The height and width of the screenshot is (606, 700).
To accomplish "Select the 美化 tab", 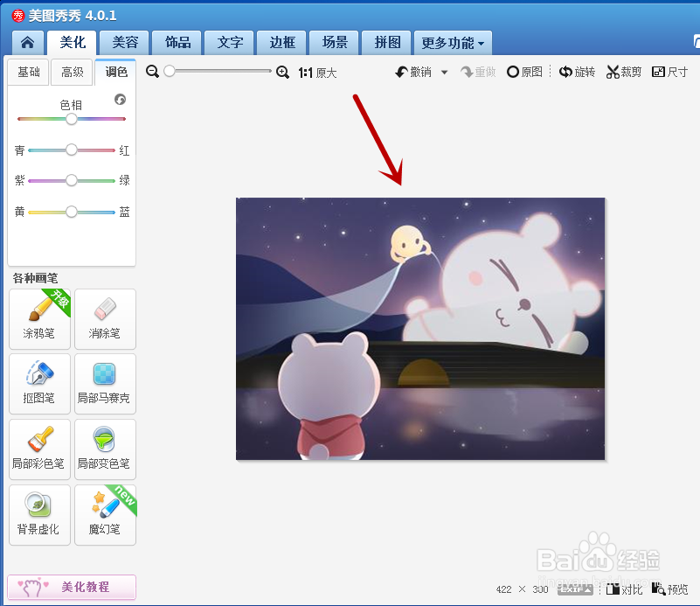I will 73,43.
